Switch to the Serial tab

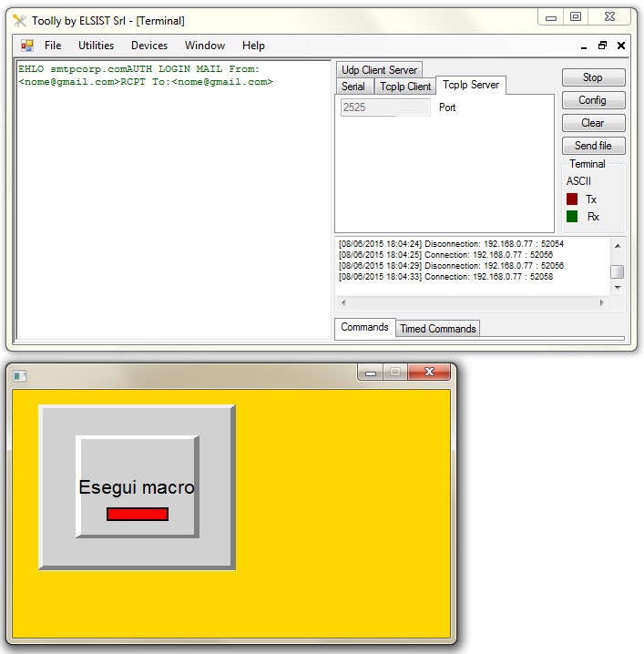pos(353,87)
